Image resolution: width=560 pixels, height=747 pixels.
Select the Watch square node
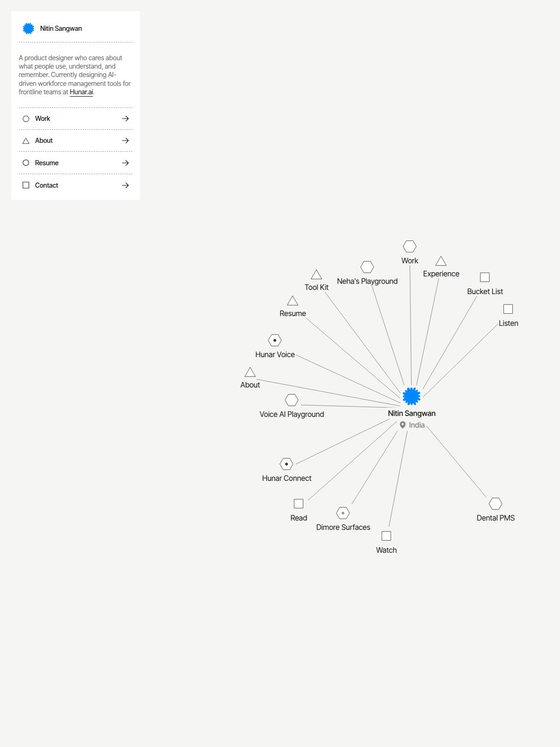click(386, 536)
